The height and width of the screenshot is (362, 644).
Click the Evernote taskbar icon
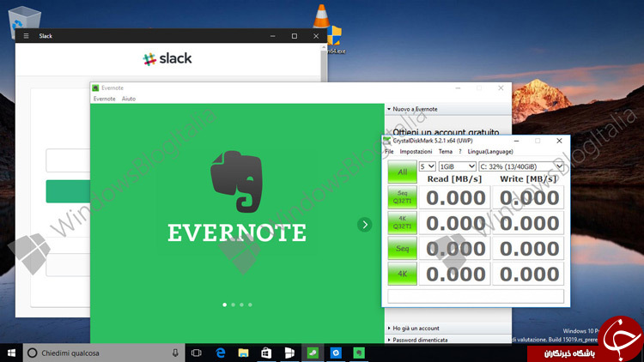pos(359,353)
